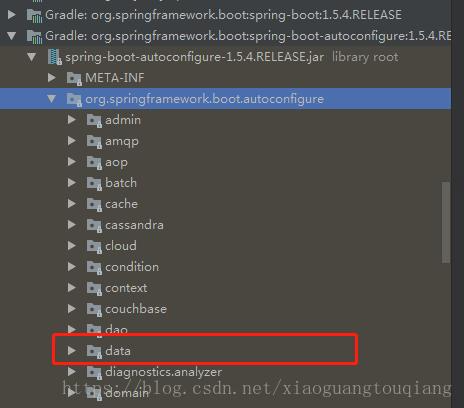Click the META-INF folder icon
This screenshot has height=408, width=464.
coord(74,79)
